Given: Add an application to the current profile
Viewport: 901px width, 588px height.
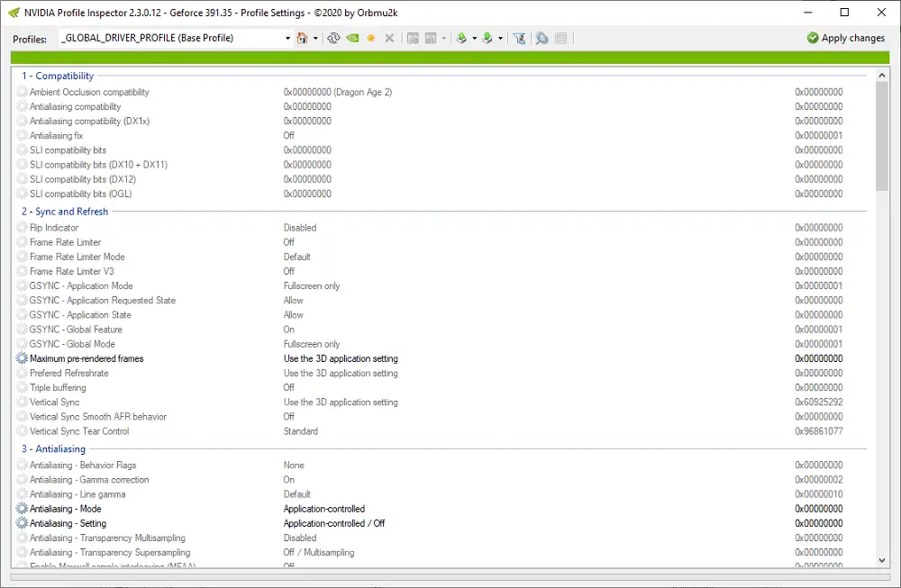Looking at the screenshot, I should (413, 38).
